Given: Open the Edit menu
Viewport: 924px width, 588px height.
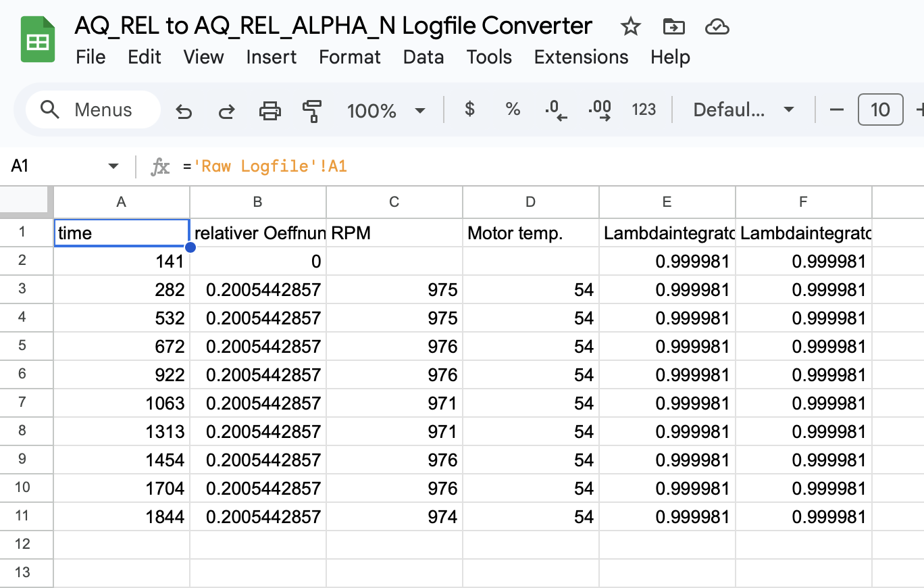Looking at the screenshot, I should click(x=145, y=57).
